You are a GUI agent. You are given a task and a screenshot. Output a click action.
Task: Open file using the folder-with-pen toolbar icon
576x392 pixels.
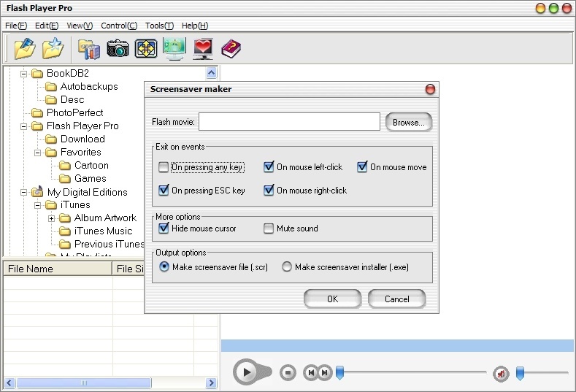click(25, 48)
